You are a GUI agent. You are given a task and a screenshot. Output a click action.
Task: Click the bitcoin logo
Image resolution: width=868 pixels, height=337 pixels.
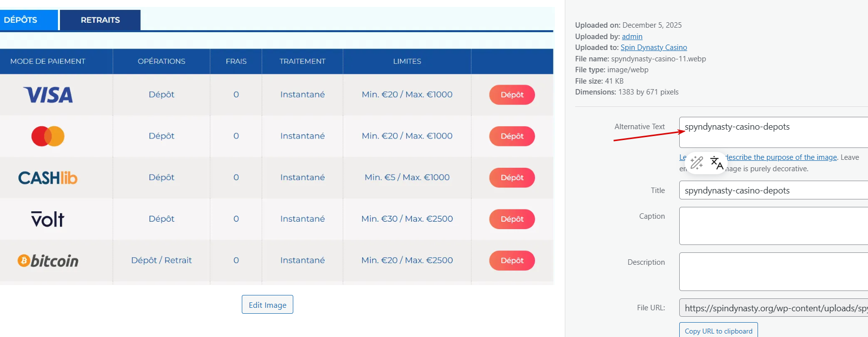[48, 260]
